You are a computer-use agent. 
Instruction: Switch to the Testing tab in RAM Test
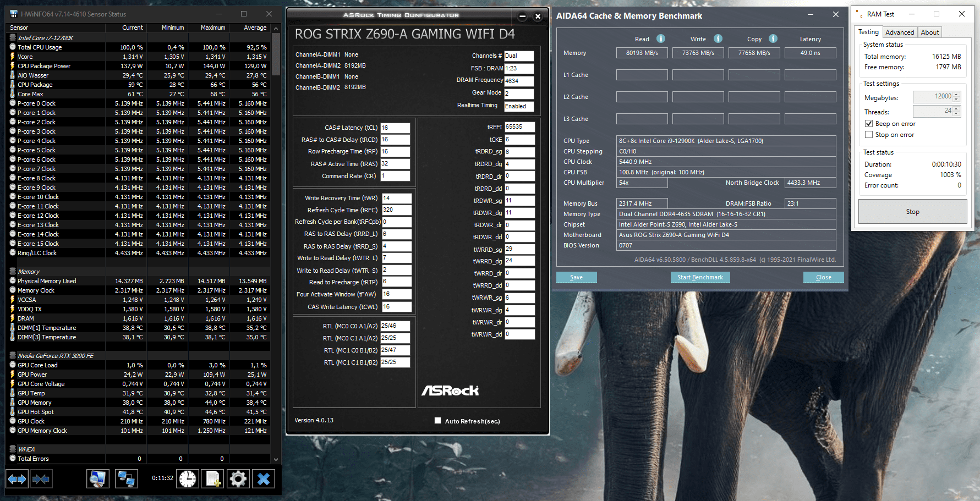click(868, 32)
